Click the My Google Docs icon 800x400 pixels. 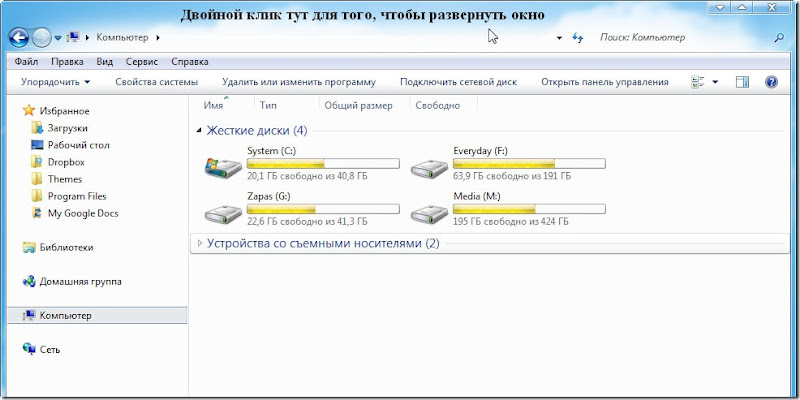(x=37, y=213)
